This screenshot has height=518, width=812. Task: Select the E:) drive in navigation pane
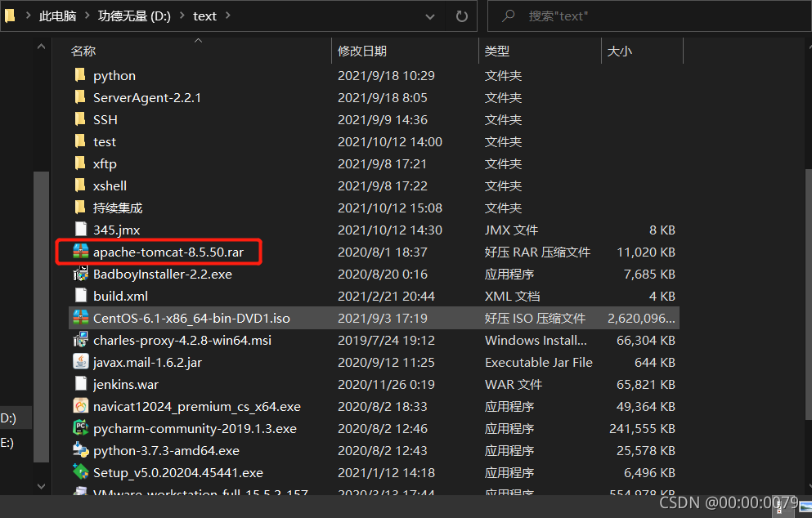point(7,443)
